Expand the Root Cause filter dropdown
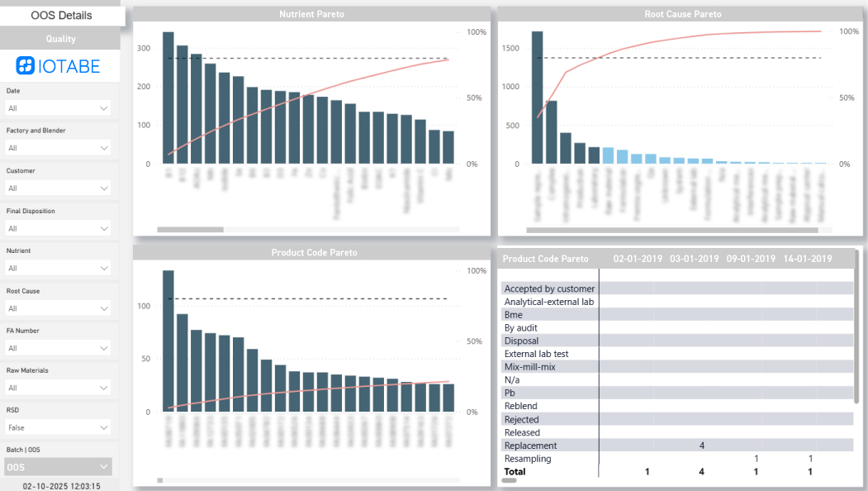Image resolution: width=868 pixels, height=491 pixels. 57,307
